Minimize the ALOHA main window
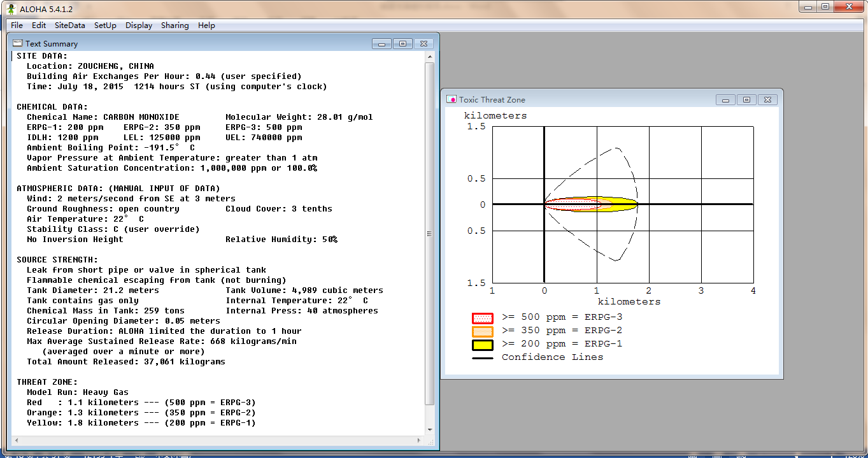 pos(808,6)
